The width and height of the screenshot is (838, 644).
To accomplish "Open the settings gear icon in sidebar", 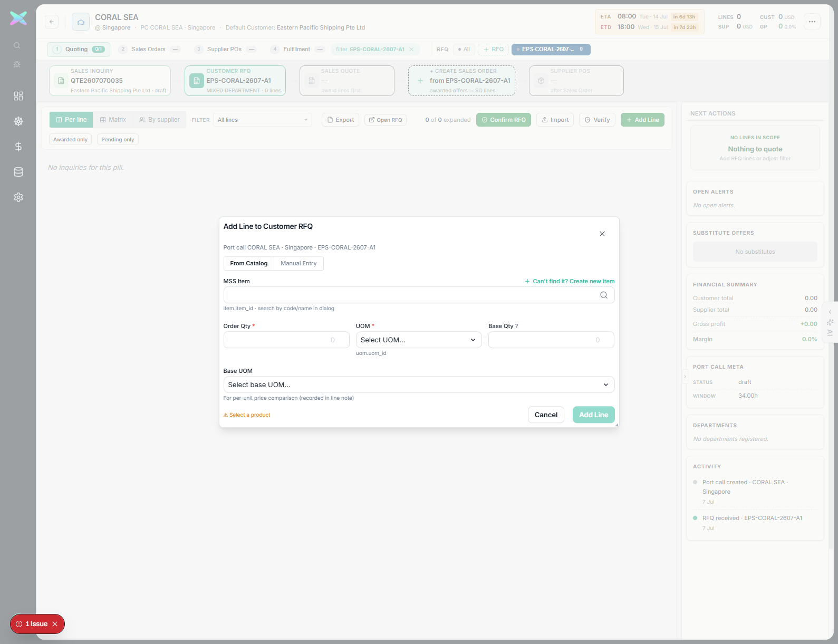I will tap(18, 197).
